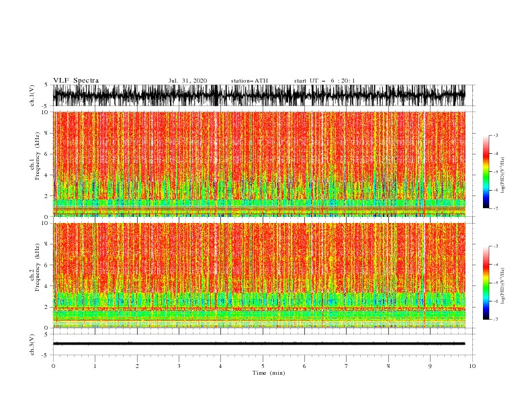The width and height of the screenshot is (532, 411).
Task: Click the ch.2 'log(PSD)(V²/Hz)' colorbar label
Action: pos(503,285)
